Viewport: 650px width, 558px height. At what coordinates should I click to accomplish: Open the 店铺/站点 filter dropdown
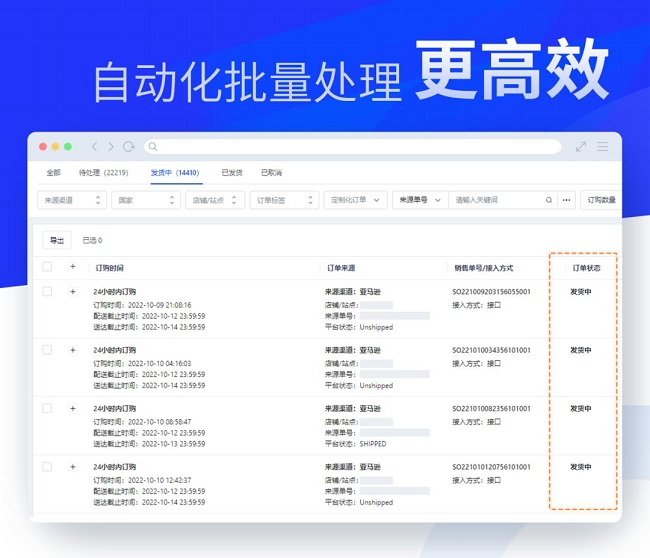point(215,200)
